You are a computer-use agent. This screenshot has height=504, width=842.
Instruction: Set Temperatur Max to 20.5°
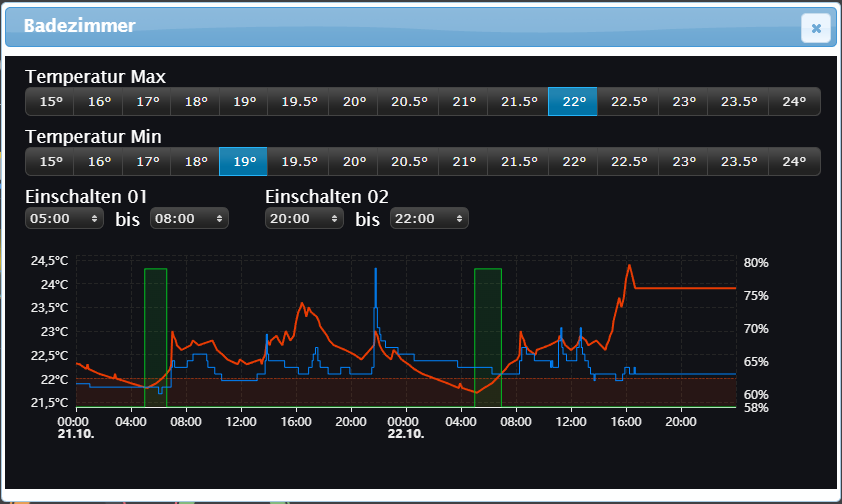point(408,101)
